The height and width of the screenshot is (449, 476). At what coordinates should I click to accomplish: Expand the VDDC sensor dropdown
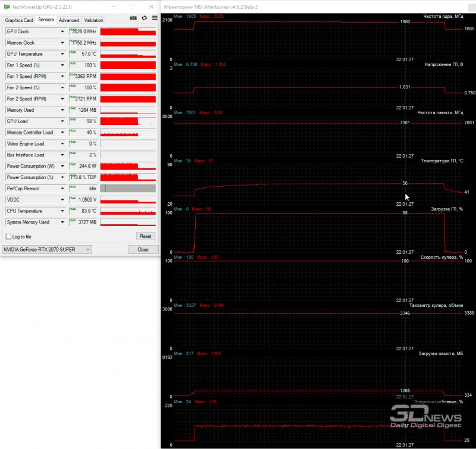coord(62,200)
